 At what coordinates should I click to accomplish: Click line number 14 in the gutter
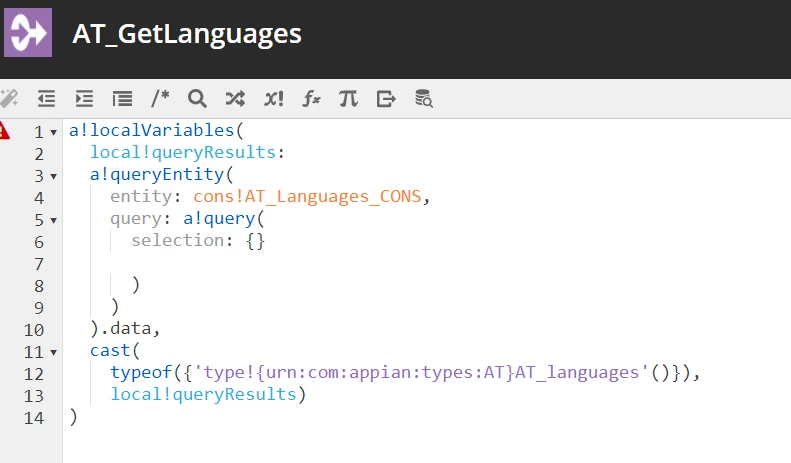34,418
